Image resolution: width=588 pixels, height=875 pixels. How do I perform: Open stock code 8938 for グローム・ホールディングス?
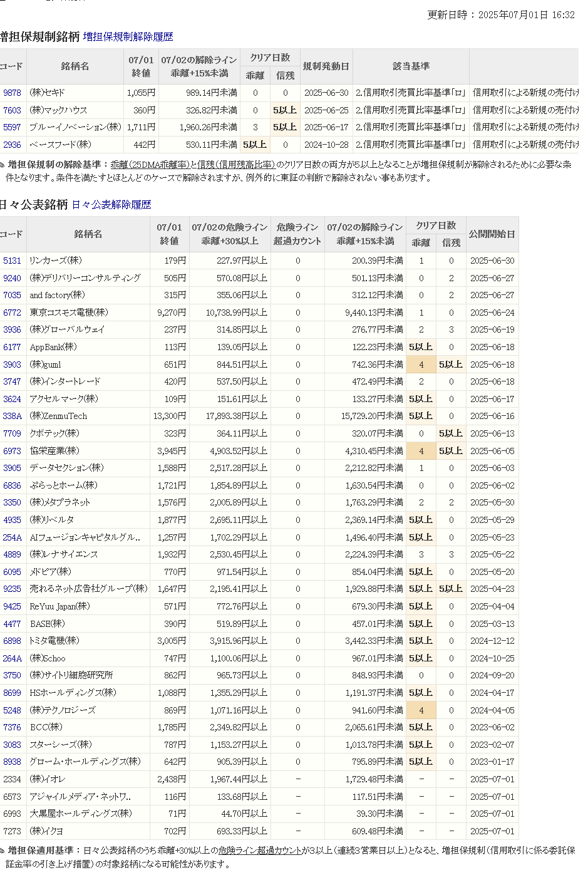pos(12,762)
